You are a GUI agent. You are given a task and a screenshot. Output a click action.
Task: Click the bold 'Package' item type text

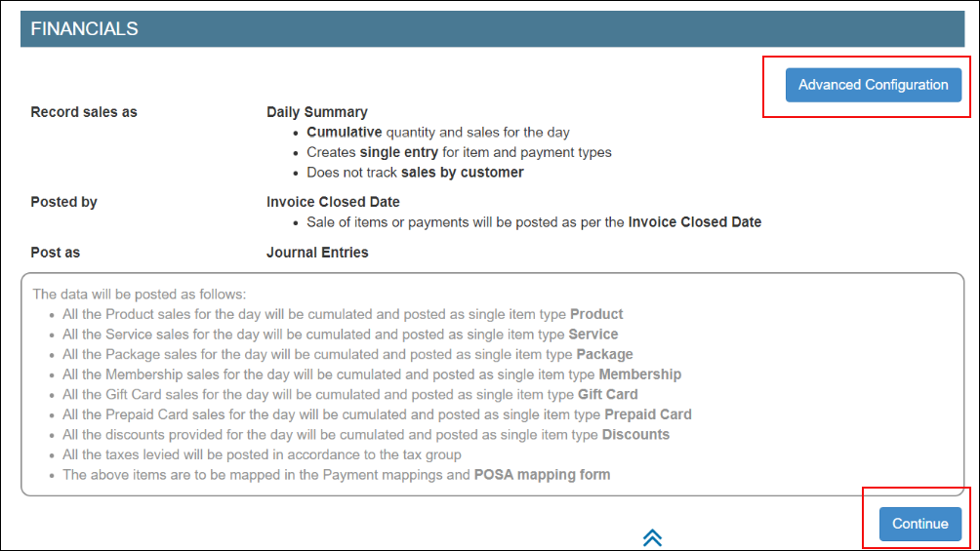pyautogui.click(x=604, y=354)
